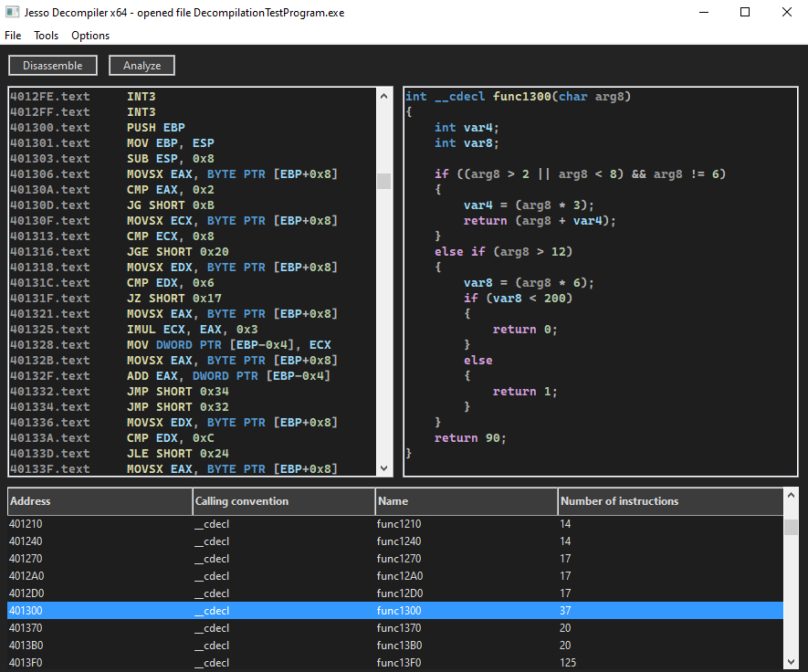Select the func13F0 table row

[x=395, y=663]
